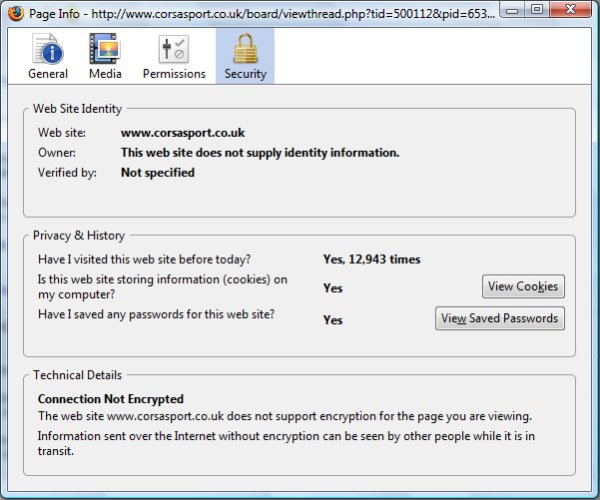The height and width of the screenshot is (500, 600).
Task: Select the Permissions tab icon
Action: tap(174, 56)
